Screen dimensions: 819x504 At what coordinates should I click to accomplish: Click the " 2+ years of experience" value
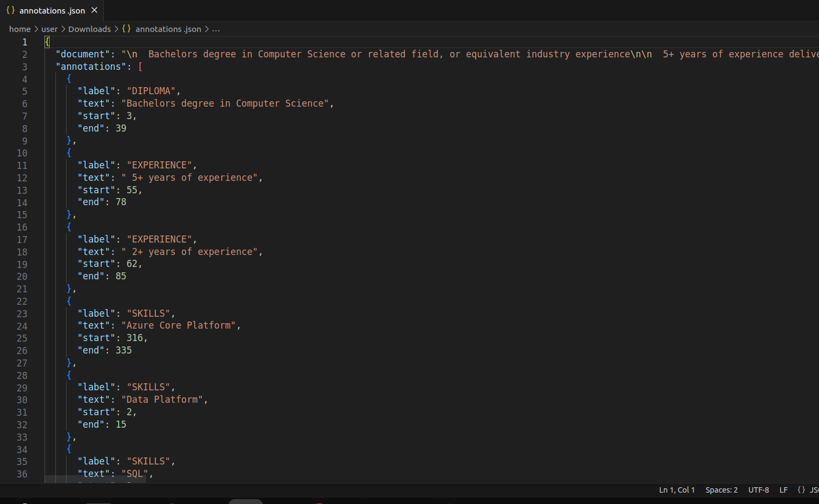[x=189, y=252]
